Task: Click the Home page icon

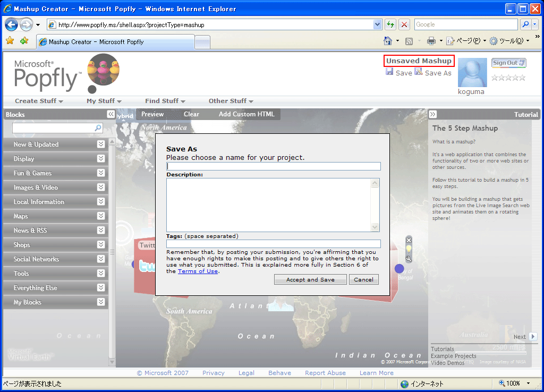Action: click(x=387, y=41)
